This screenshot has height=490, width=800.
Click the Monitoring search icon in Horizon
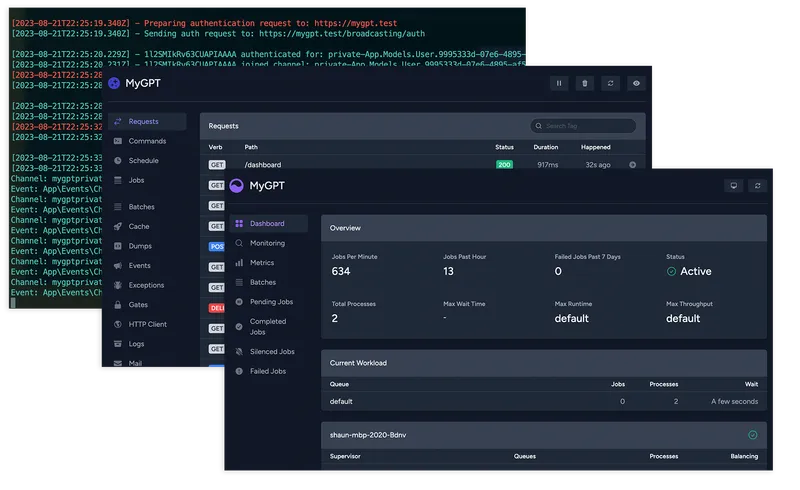click(239, 243)
